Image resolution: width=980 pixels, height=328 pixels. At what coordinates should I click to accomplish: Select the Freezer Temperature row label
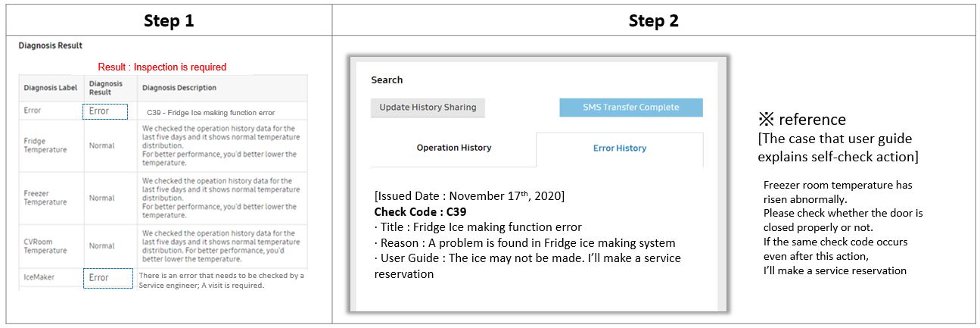(x=45, y=198)
